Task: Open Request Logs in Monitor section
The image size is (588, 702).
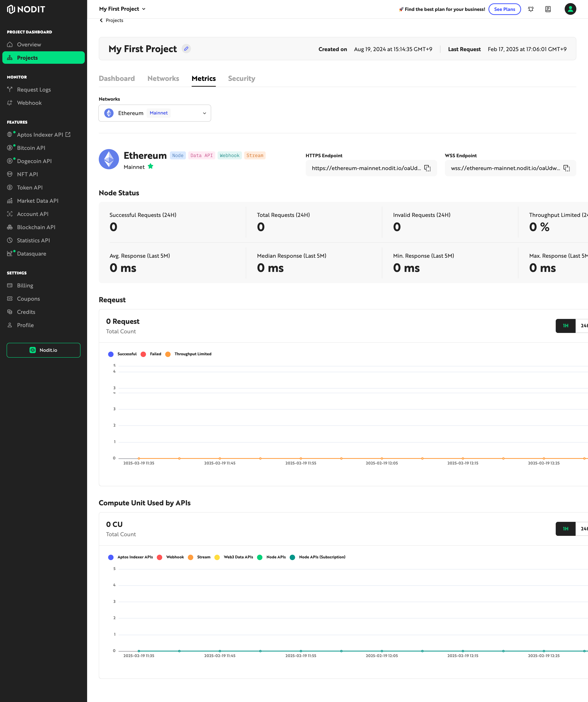Action: (34, 89)
